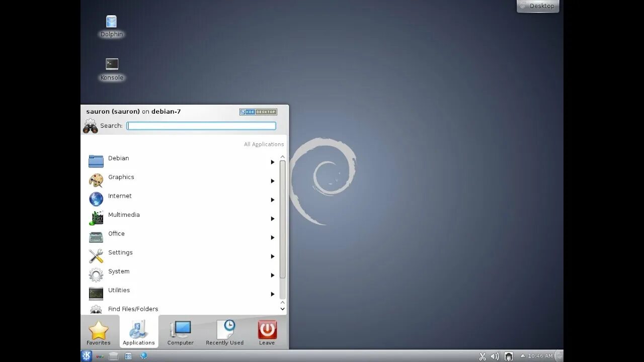Viewport: 644px width, 362px height.
Task: Click the device notifier tray icon
Action: 509,356
